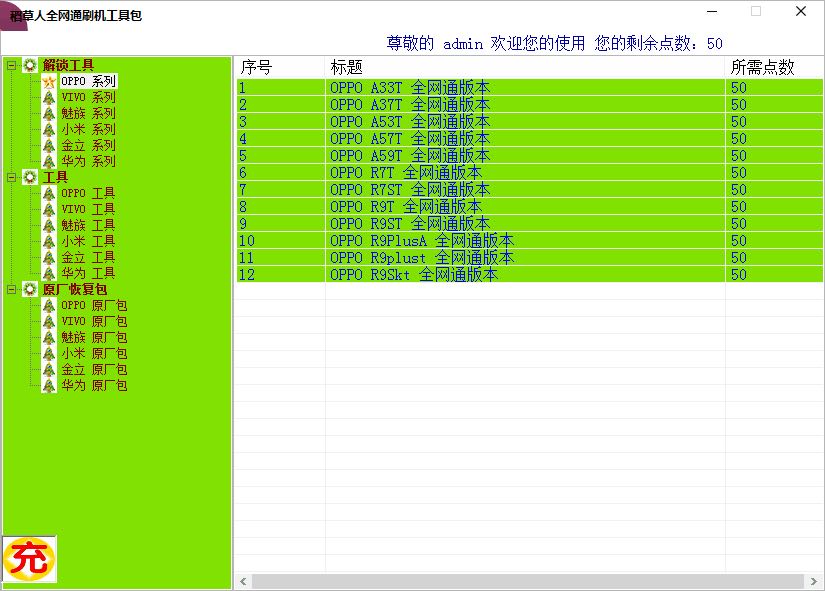Open the 魅族 系列 category
The image size is (825, 591).
[88, 113]
